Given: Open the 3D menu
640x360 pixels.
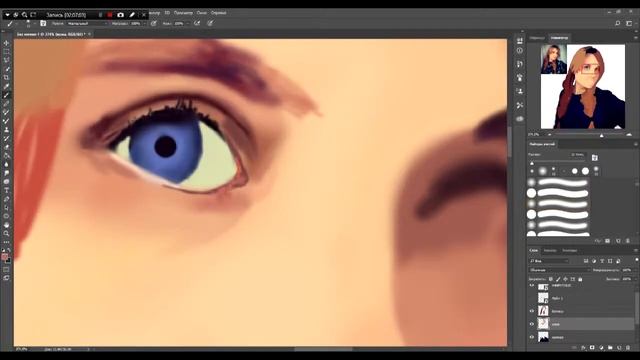Looking at the screenshot, I should [x=167, y=13].
